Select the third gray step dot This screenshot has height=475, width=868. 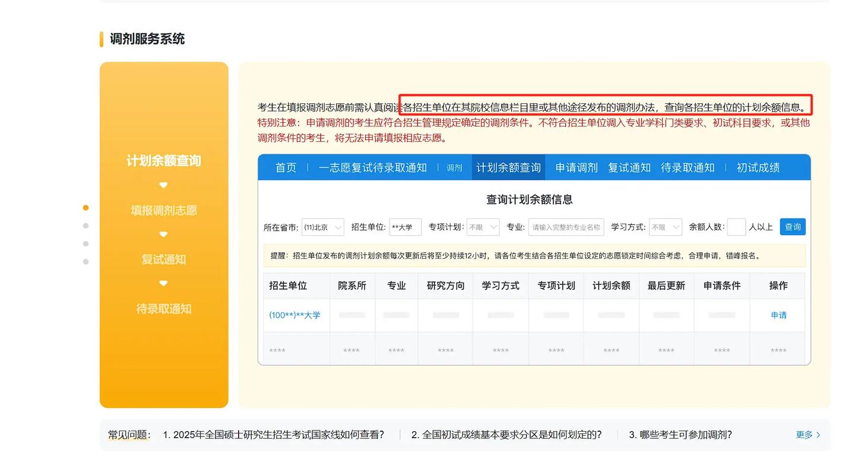click(87, 243)
